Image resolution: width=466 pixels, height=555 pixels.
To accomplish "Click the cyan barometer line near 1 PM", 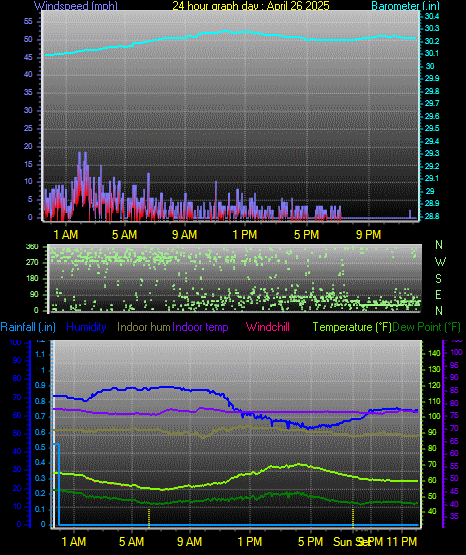I will tap(245, 32).
